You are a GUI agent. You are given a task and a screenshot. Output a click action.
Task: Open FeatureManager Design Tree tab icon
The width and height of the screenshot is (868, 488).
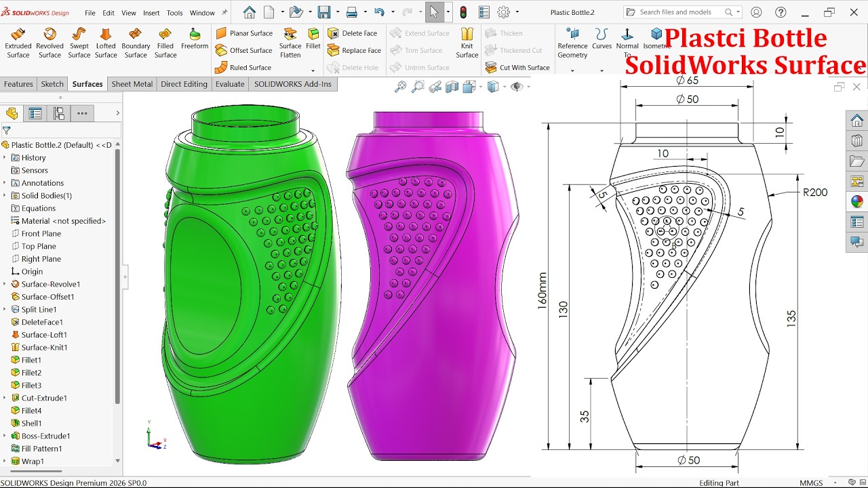(12, 113)
